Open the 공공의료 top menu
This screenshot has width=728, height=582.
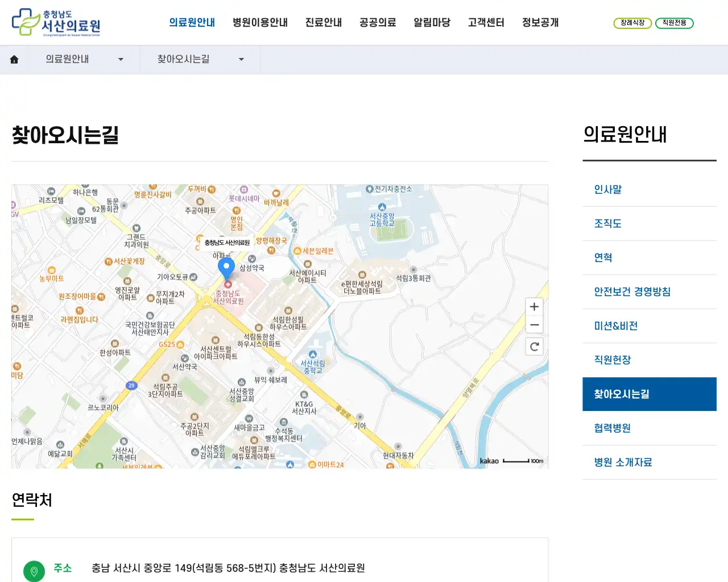pos(378,23)
